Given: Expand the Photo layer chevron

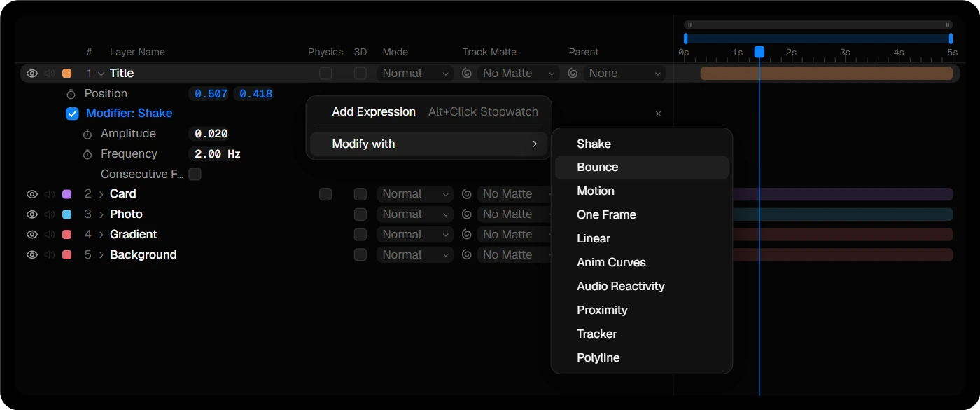Looking at the screenshot, I should coord(101,214).
